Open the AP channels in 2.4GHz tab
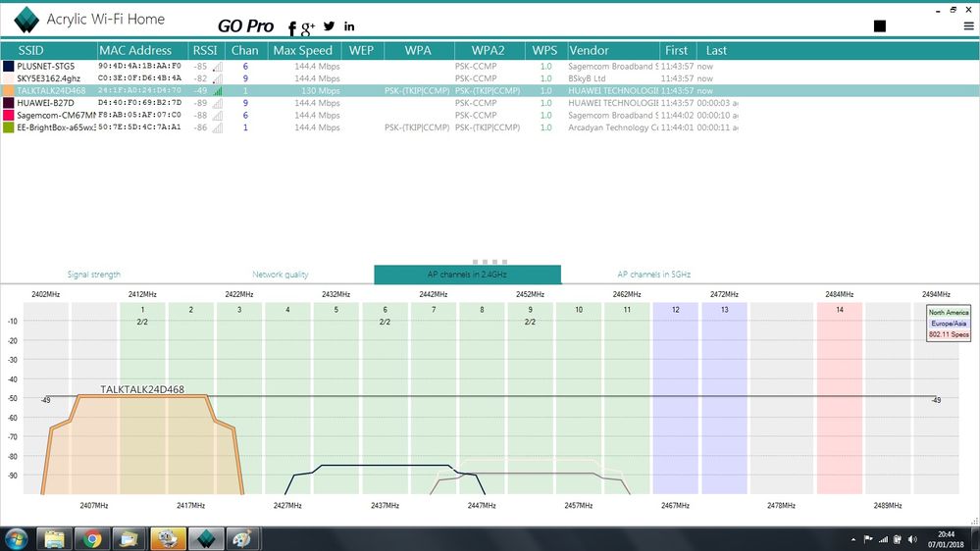Image resolution: width=980 pixels, height=551 pixels. (468, 275)
